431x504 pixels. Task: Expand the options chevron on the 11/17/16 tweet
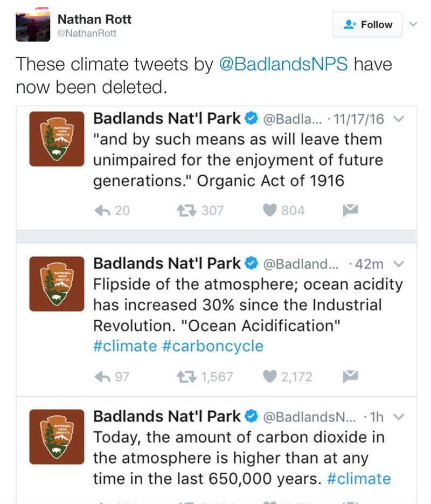coord(399,118)
